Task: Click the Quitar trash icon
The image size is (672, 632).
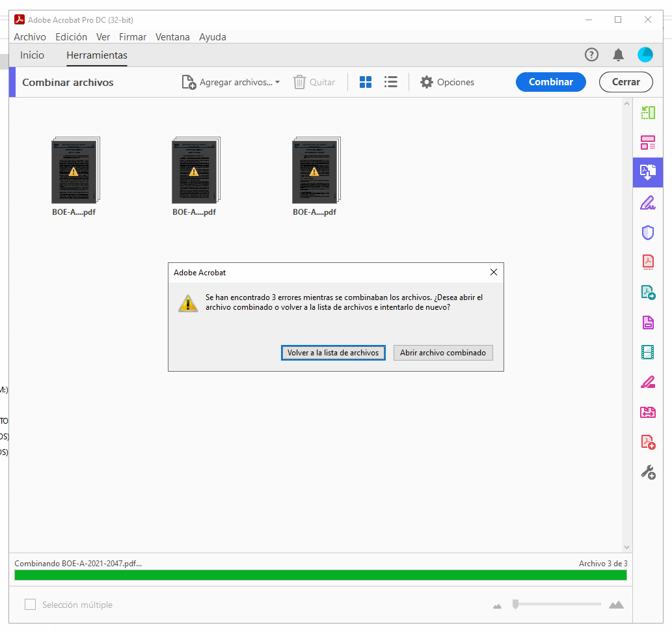Action: pyautogui.click(x=299, y=82)
